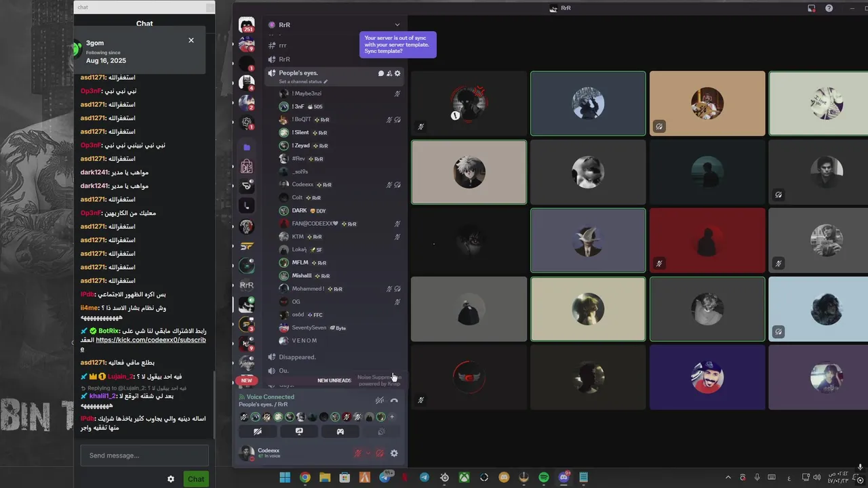The image size is (868, 488).
Task: Open Discord user settings gear
Action: 394,453
